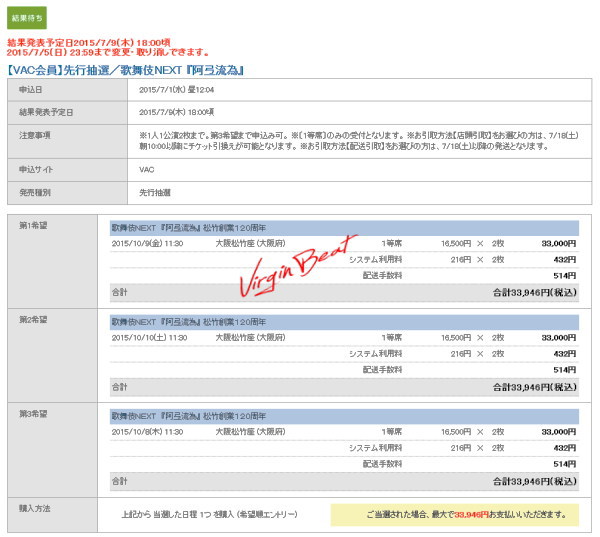Click 432円 system fee in 第1希望

pyautogui.click(x=565, y=260)
